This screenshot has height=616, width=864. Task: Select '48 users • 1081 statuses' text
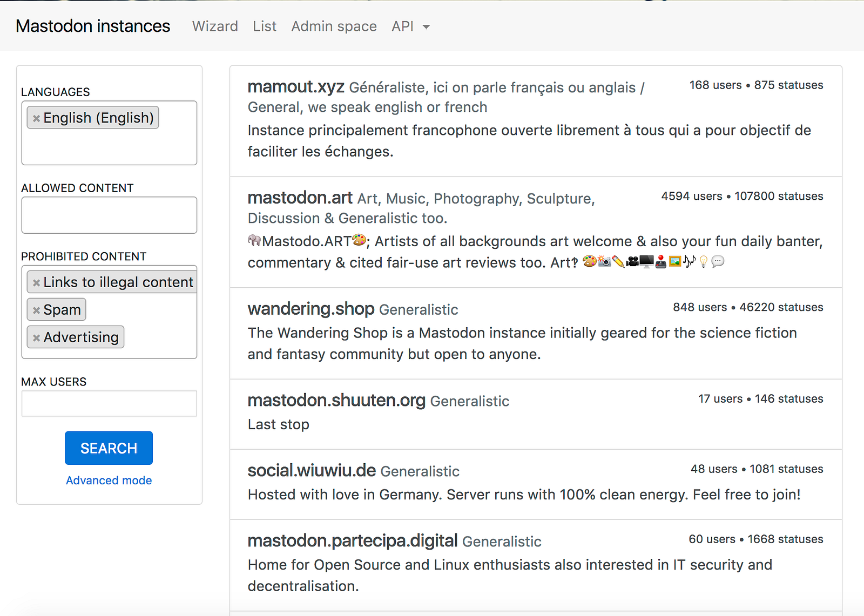(757, 470)
